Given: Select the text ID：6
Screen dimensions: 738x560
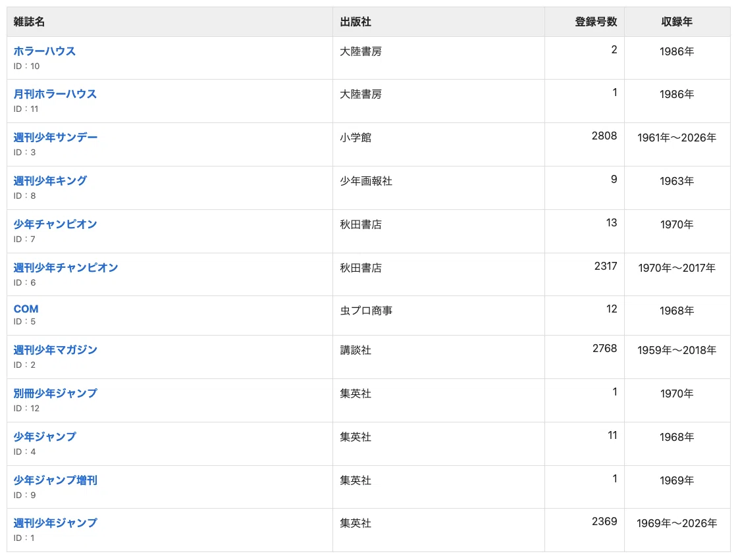Looking at the screenshot, I should [24, 282].
